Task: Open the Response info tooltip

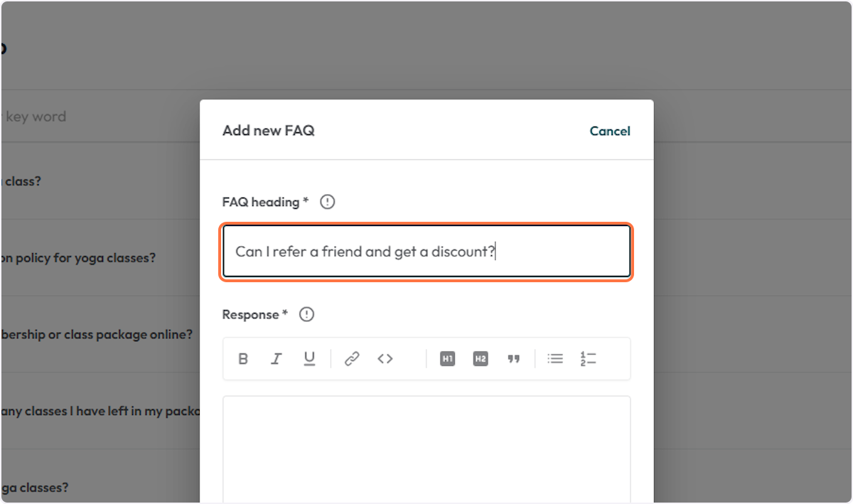Action: click(x=306, y=313)
